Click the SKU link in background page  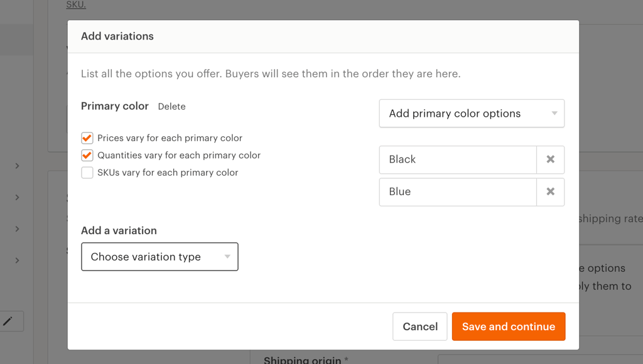click(x=76, y=4)
